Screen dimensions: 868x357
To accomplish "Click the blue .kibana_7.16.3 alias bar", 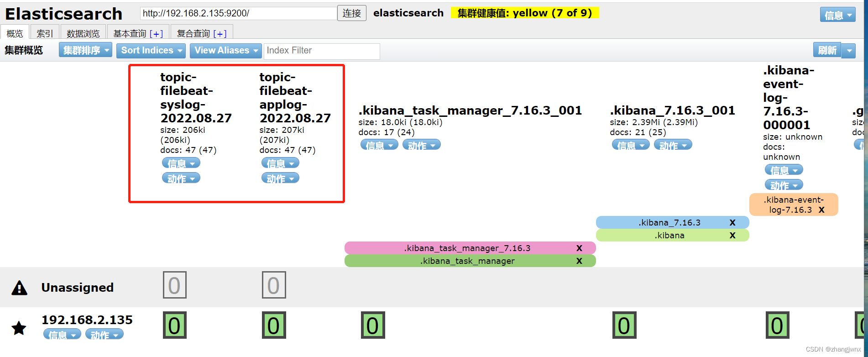I will [672, 222].
